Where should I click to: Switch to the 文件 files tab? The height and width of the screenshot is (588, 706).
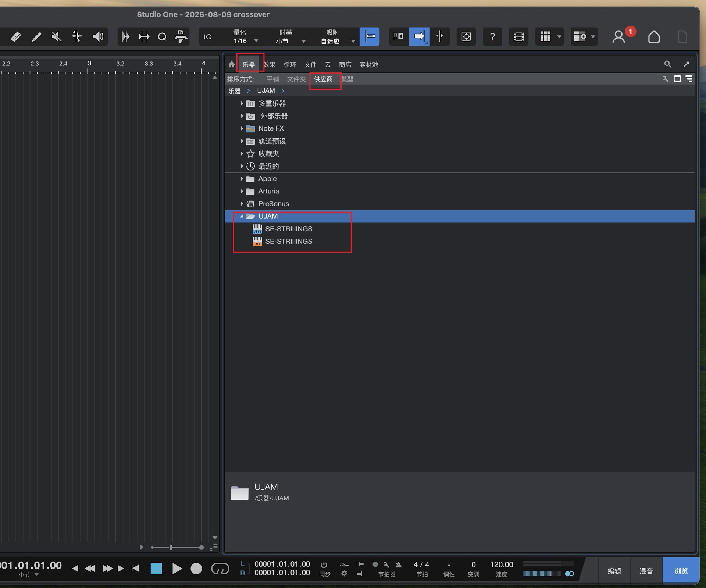[310, 64]
